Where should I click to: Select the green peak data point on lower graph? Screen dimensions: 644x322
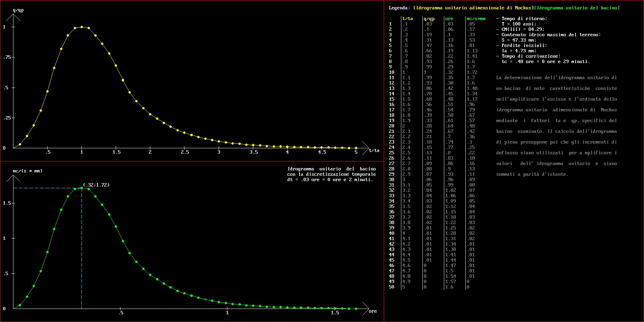pos(82,188)
